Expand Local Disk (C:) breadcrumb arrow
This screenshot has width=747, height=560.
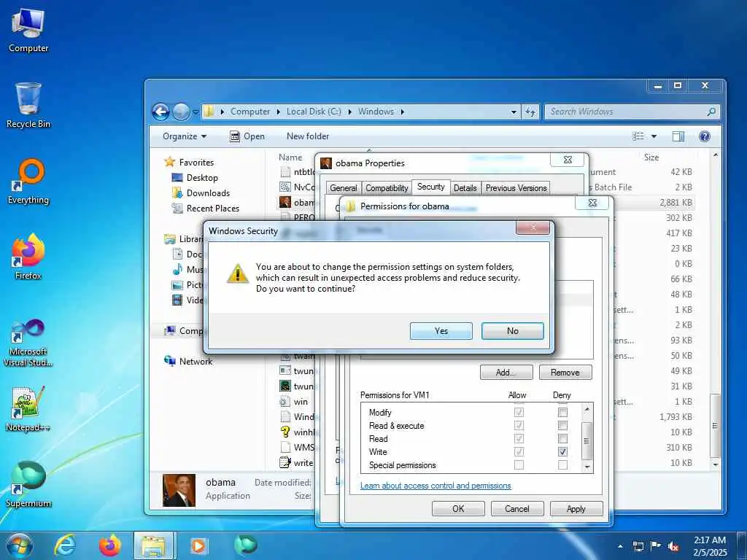pyautogui.click(x=349, y=112)
